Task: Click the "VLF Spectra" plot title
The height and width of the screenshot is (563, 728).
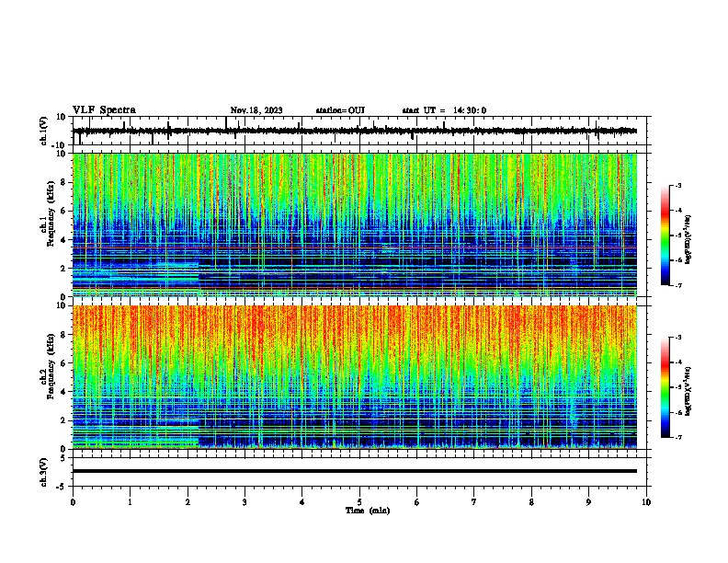Action: coord(104,110)
